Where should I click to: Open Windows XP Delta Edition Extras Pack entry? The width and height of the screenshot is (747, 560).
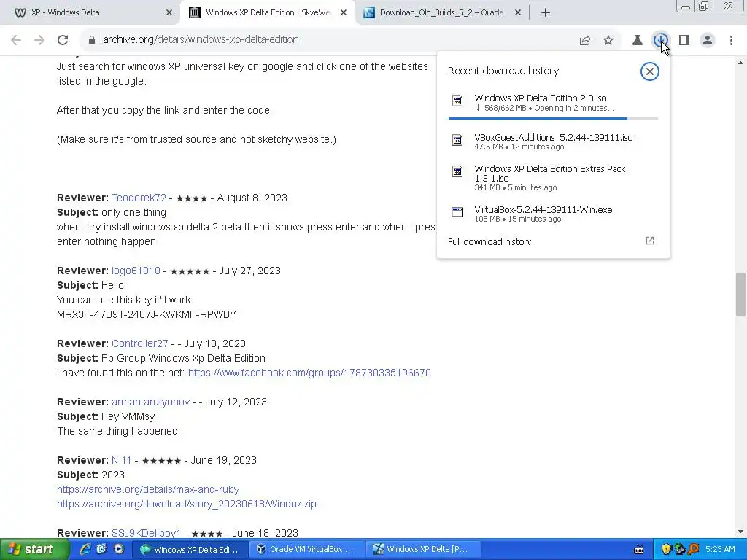[553, 178]
